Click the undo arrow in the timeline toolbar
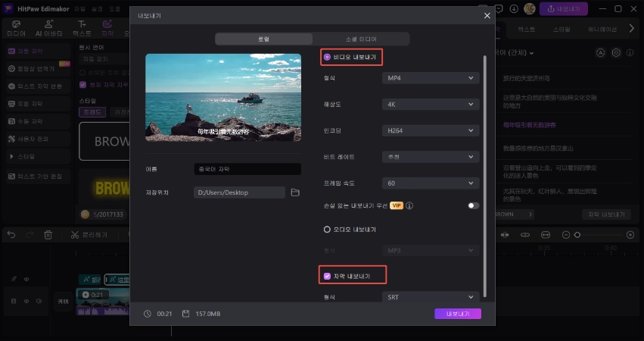 (x=11, y=235)
